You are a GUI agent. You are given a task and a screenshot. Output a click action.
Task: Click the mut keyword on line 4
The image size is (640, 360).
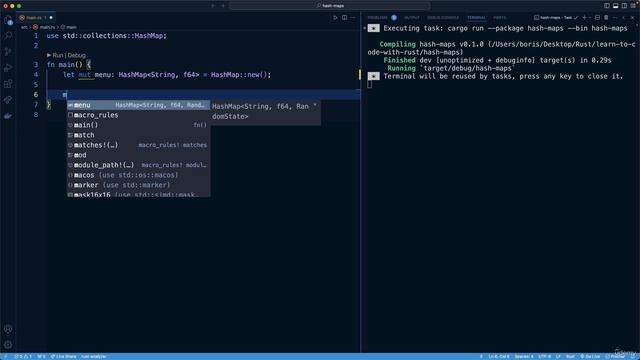click(x=84, y=75)
